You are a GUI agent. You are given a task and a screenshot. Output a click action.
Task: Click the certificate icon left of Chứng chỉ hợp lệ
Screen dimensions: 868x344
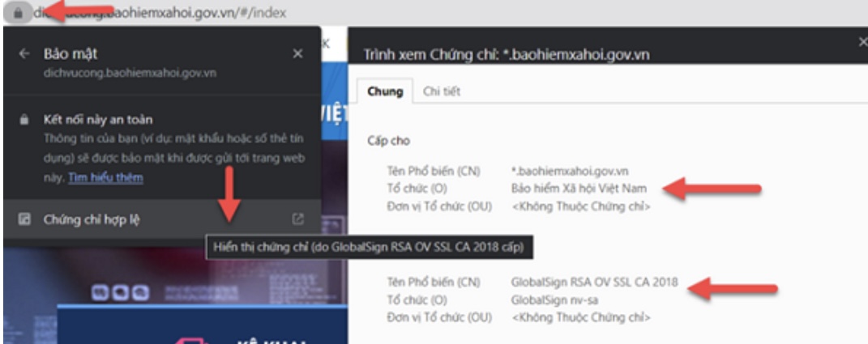[24, 219]
